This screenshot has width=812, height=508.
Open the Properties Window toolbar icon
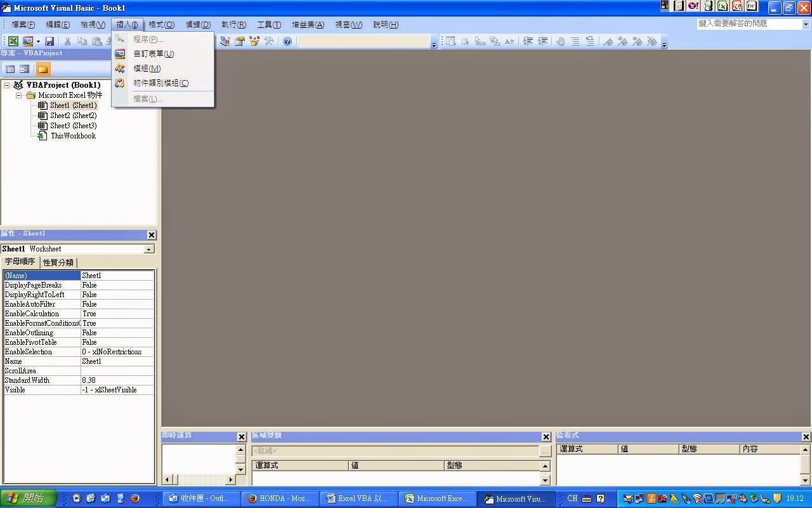coord(240,41)
